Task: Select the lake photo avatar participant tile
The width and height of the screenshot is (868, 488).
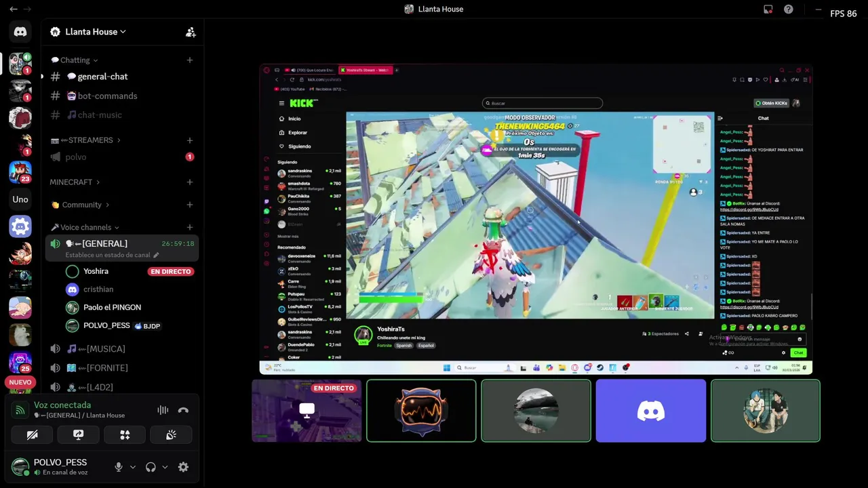Action: (536, 411)
